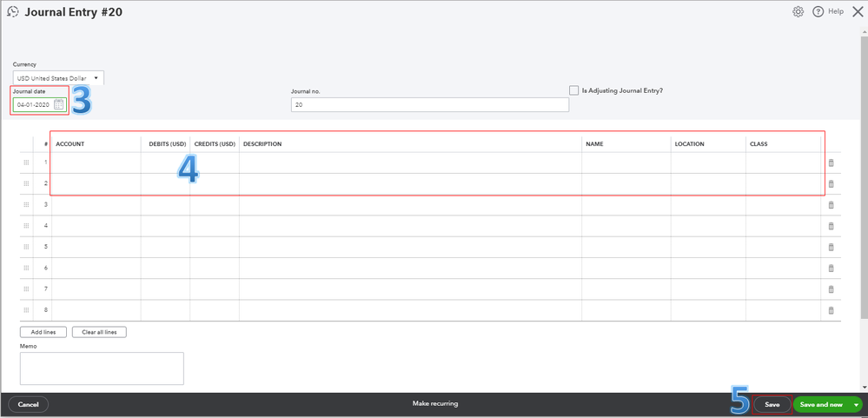This screenshot has width=868, height=418.
Task: Delete line 4 with trash icon
Action: 831,226
